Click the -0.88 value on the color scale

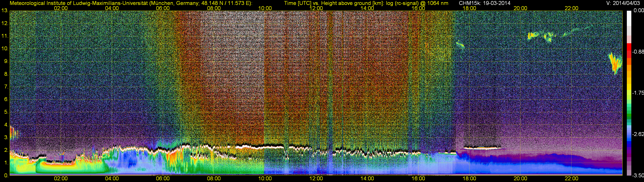[638, 52]
